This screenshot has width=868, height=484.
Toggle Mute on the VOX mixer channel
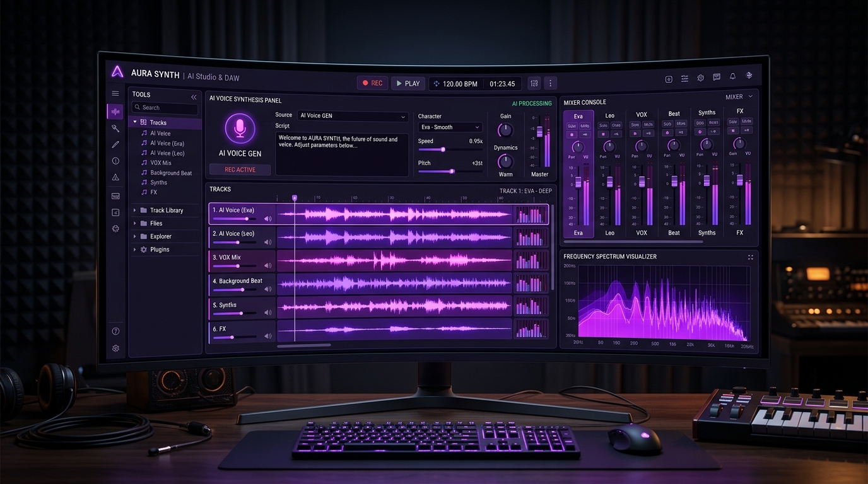click(x=648, y=124)
